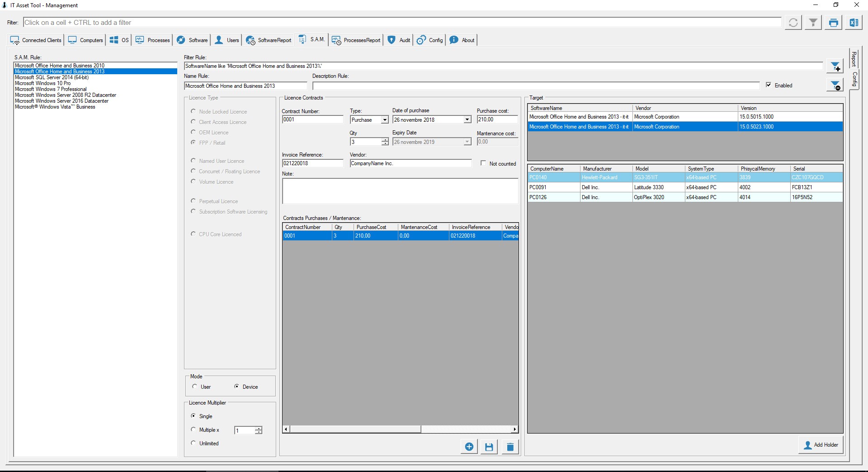Choose the Unlimited licence multiplier option

(x=193, y=443)
